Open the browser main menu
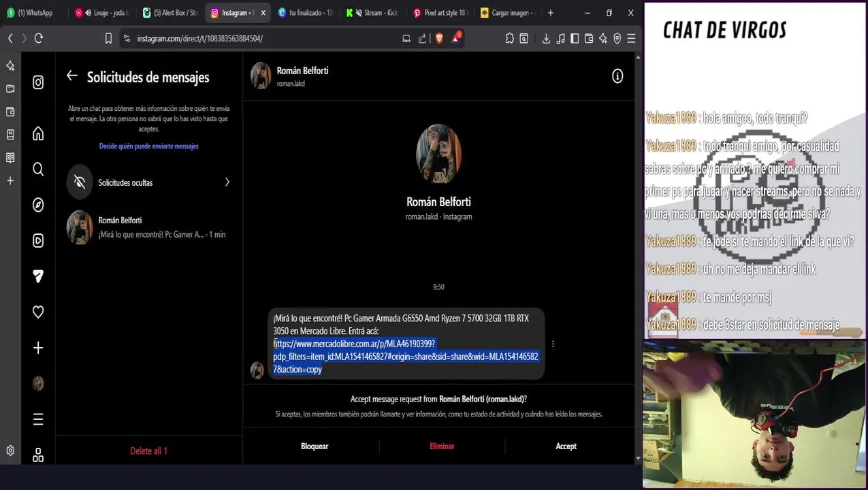Viewport: 868px width, 490px height. coord(631,39)
